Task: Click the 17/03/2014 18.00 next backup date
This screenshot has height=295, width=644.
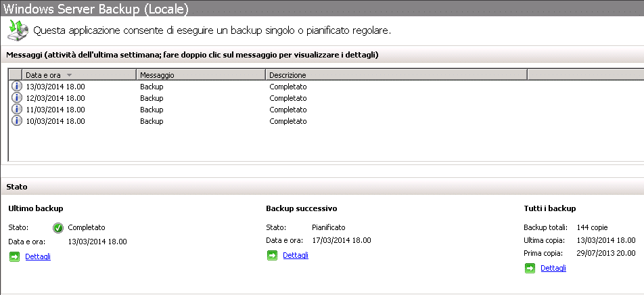Action: pos(342,240)
